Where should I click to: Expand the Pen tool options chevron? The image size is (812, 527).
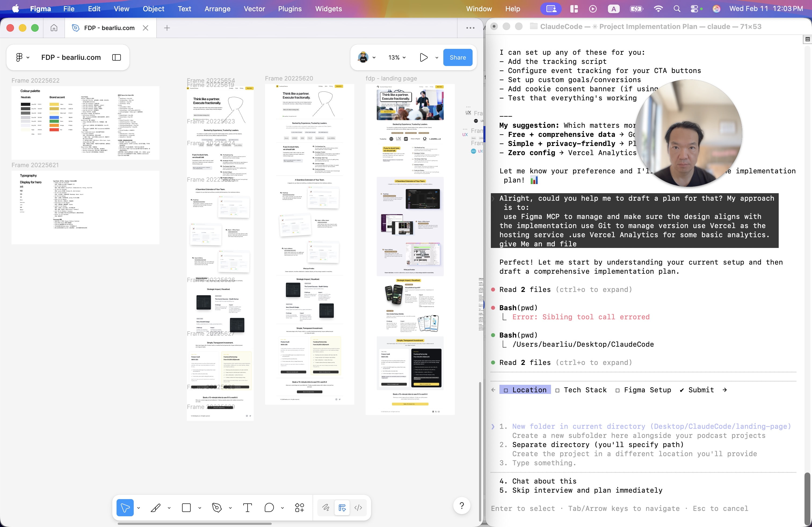(x=230, y=508)
